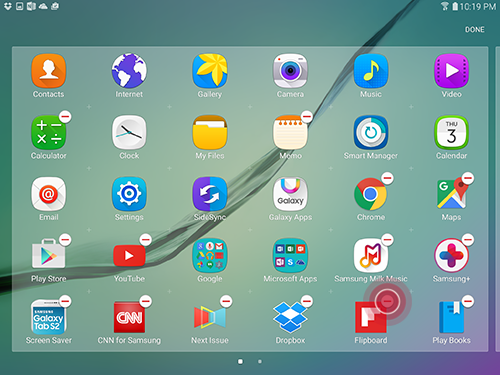Open the My Files folder app

pyautogui.click(x=210, y=132)
